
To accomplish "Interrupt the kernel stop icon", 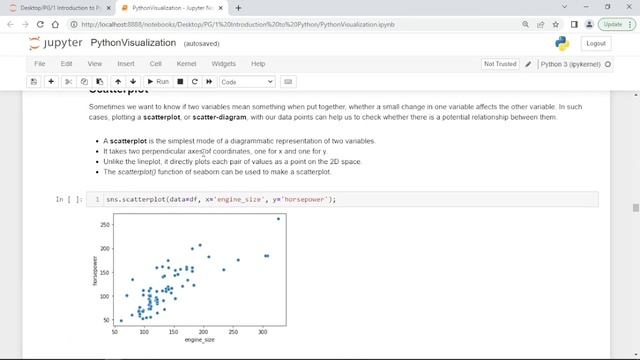I will coord(180,82).
